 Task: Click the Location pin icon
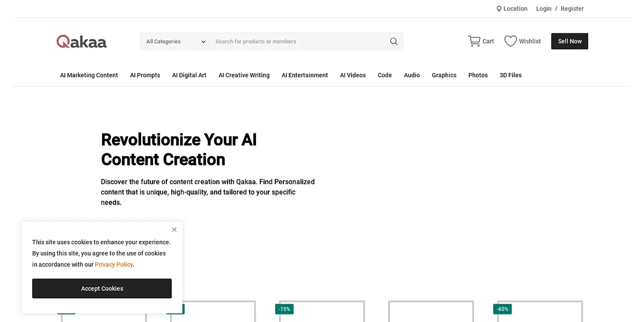499,9
